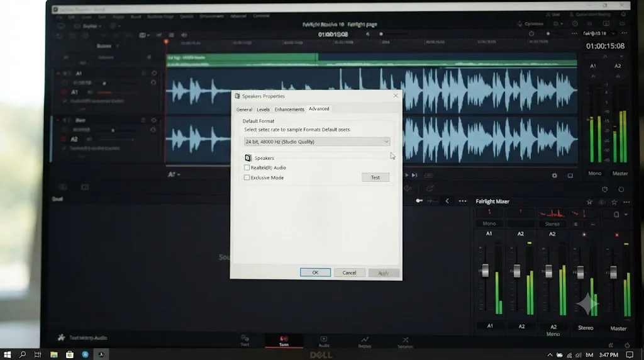Move the Master fader in Fairlight Mixer
Screen dimensions: 644x360
(x=613, y=272)
